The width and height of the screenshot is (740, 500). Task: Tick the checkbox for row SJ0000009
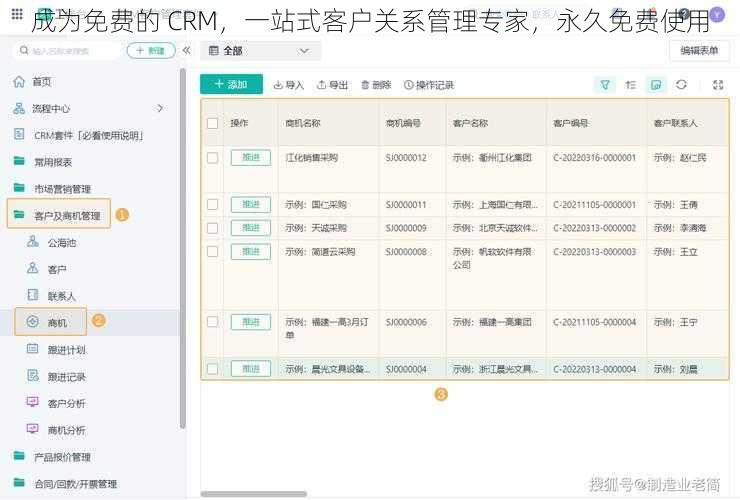(x=213, y=228)
